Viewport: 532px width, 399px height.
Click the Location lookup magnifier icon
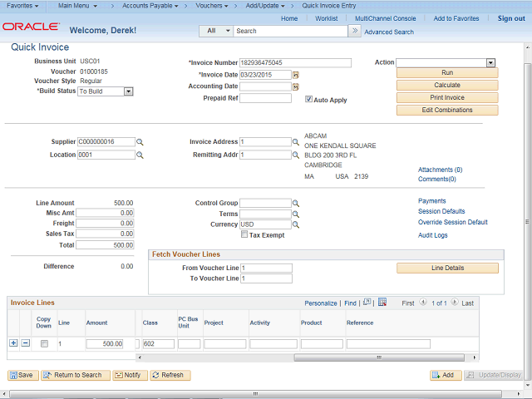coord(140,155)
